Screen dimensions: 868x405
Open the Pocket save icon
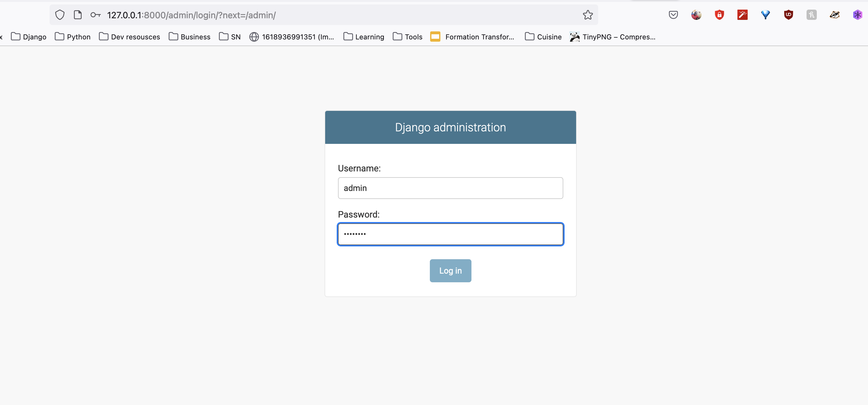tap(673, 15)
